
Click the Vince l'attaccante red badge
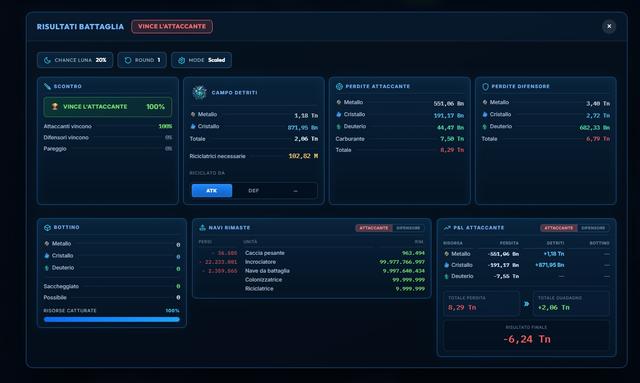pyautogui.click(x=172, y=27)
